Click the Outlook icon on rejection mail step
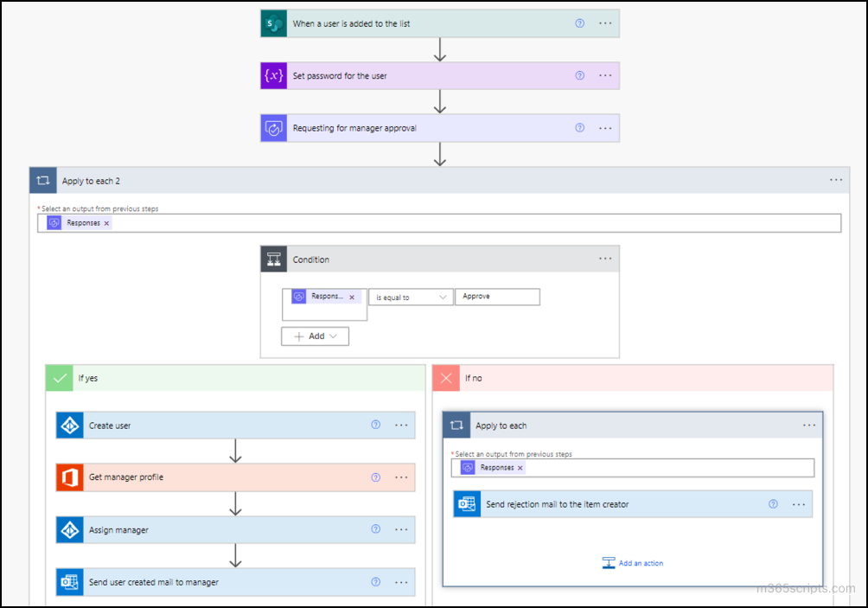868x608 pixels. pos(468,504)
